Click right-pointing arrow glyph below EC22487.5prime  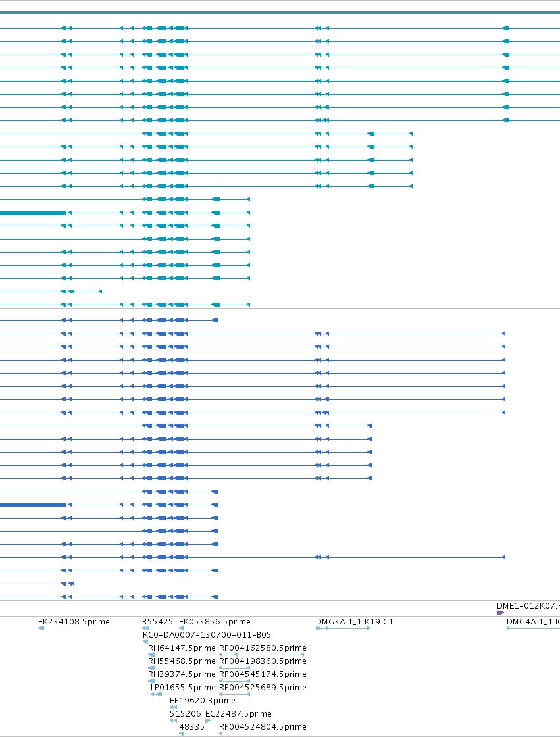[x=208, y=721]
